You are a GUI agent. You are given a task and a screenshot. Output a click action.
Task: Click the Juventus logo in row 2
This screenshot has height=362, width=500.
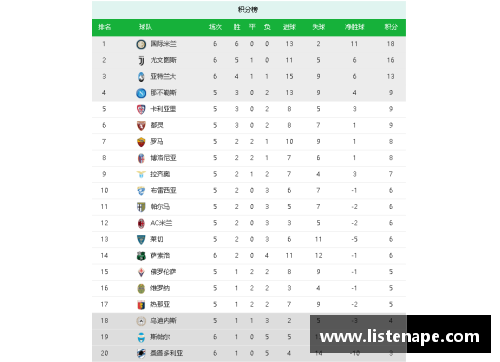pyautogui.click(x=141, y=60)
